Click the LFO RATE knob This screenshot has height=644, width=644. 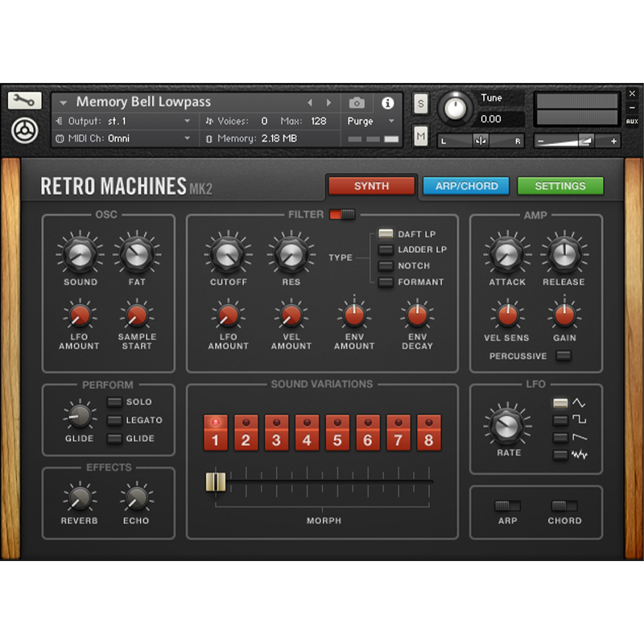[x=507, y=426]
